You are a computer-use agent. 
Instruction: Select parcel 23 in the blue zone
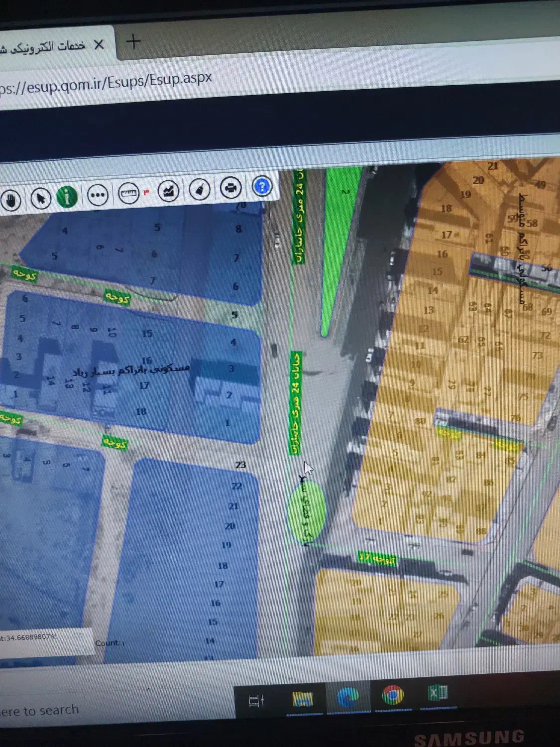coord(240,465)
